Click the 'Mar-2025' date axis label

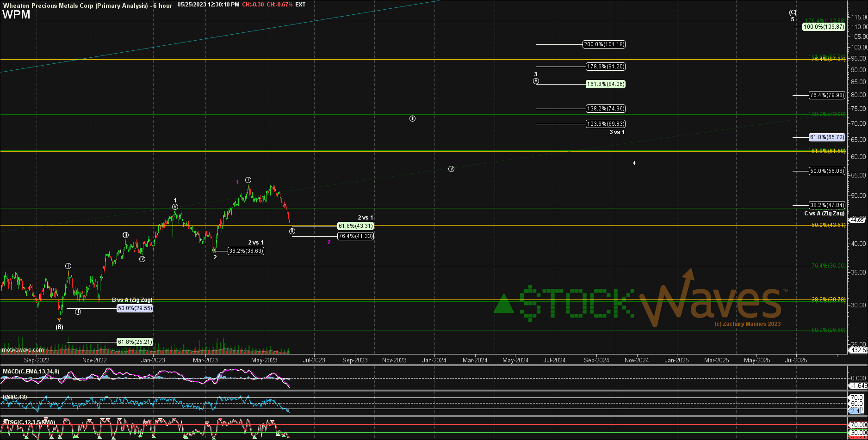coord(717,360)
